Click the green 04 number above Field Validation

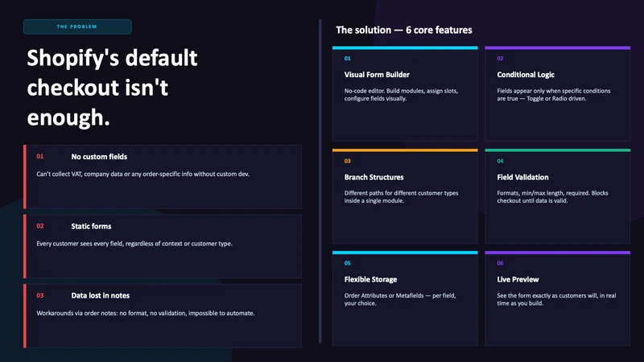click(500, 161)
